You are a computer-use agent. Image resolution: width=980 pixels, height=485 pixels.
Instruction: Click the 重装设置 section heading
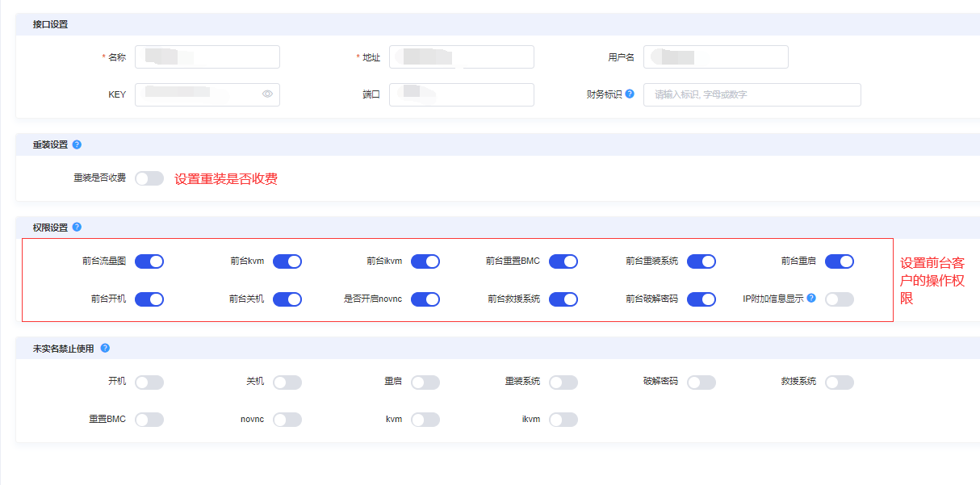(50, 144)
